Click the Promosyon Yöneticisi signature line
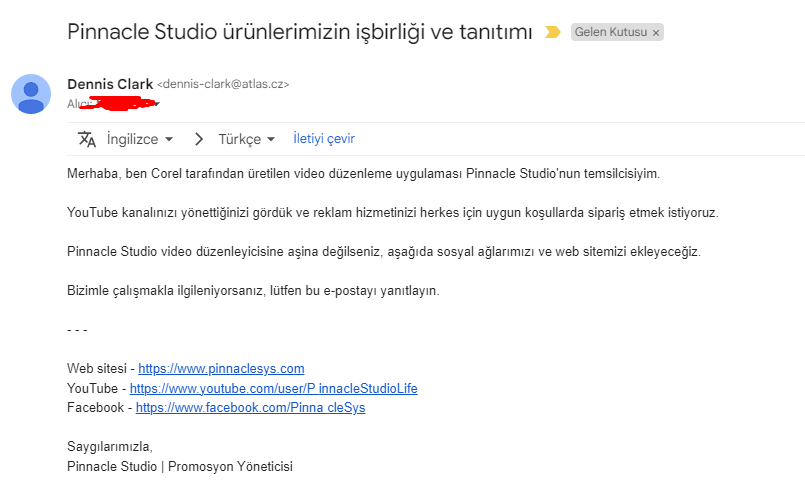The height and width of the screenshot is (492, 805). coord(180,466)
